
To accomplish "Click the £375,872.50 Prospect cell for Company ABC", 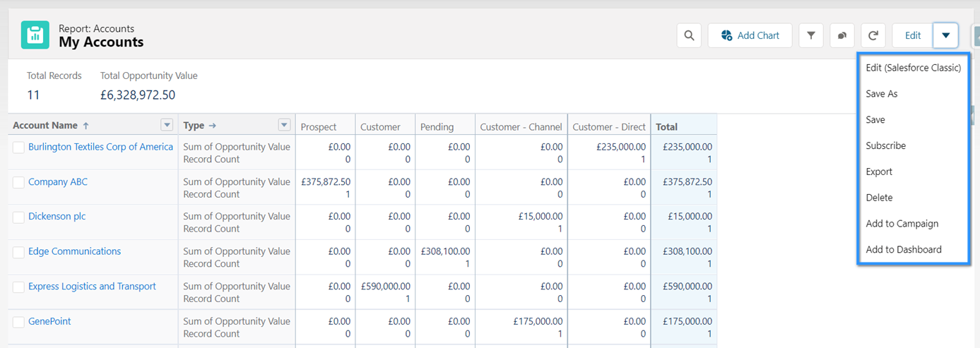I will click(x=326, y=181).
